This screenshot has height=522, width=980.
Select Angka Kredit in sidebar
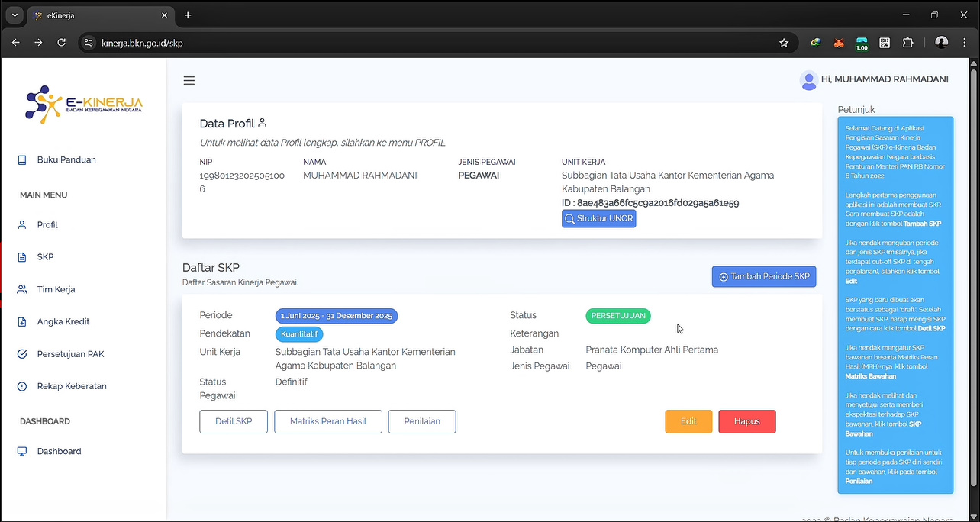point(64,322)
